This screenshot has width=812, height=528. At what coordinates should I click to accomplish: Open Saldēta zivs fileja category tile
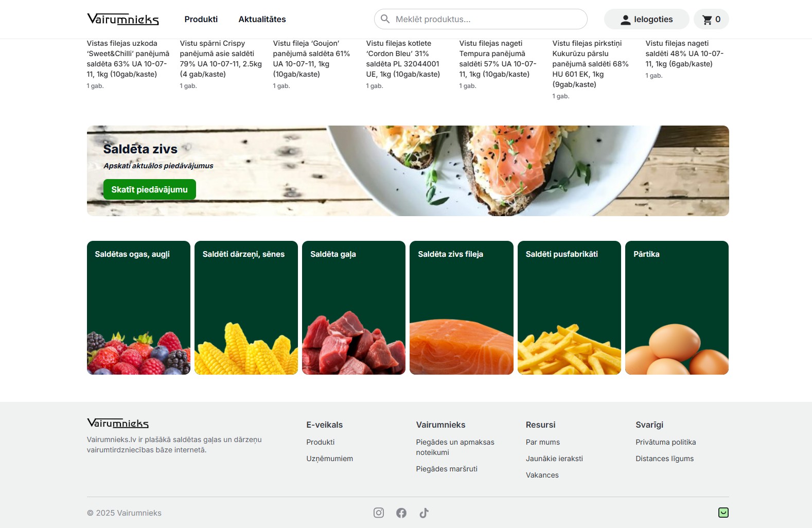pos(462,308)
